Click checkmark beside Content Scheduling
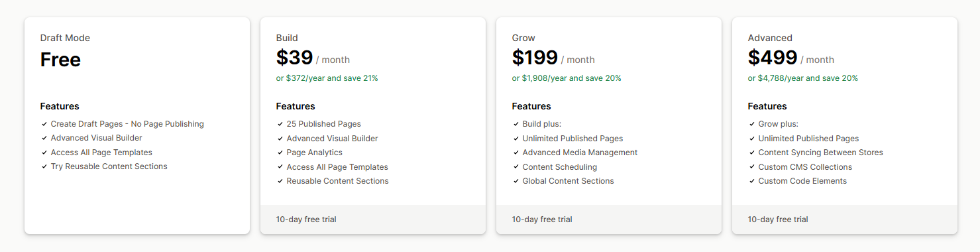This screenshot has height=252, width=980. point(516,167)
